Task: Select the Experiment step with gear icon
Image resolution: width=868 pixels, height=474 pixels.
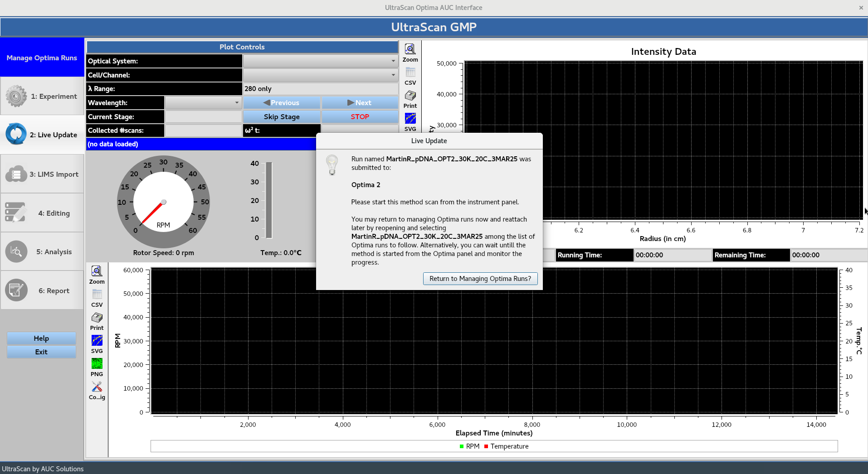Action: click(42, 96)
